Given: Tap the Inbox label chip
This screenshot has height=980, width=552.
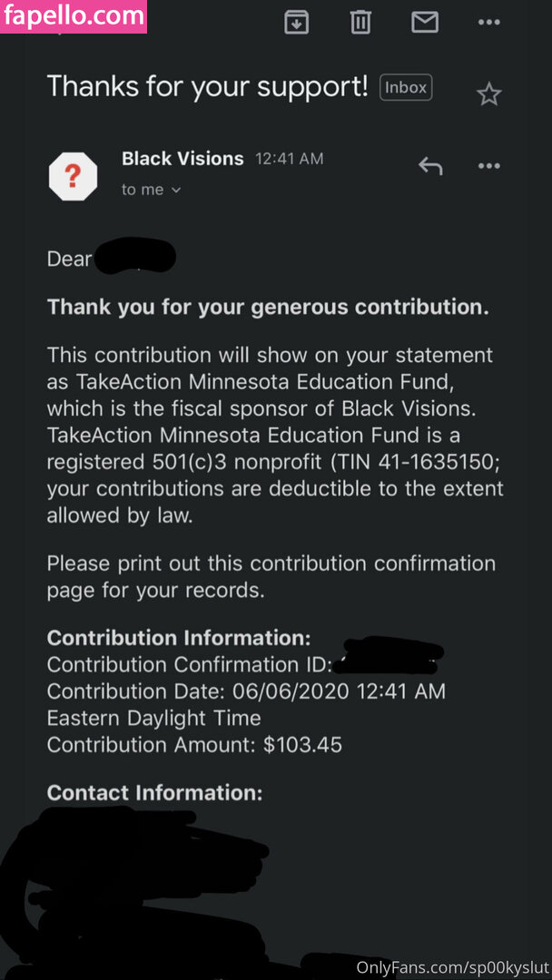Looking at the screenshot, I should [x=406, y=87].
